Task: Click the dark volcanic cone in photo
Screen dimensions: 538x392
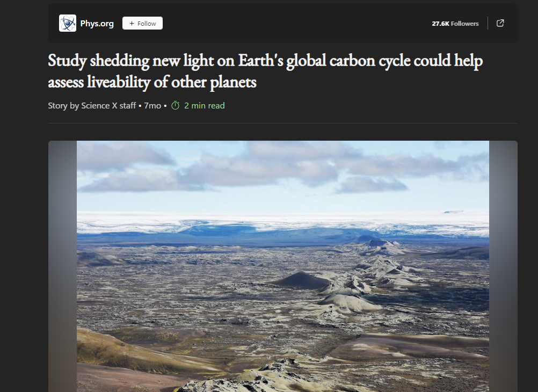Action: click(302, 280)
